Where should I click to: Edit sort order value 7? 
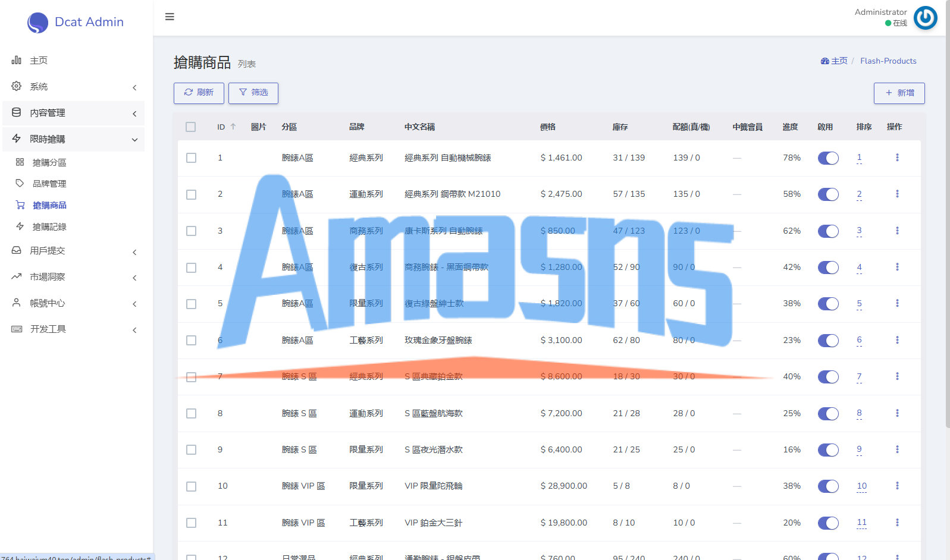point(859,376)
